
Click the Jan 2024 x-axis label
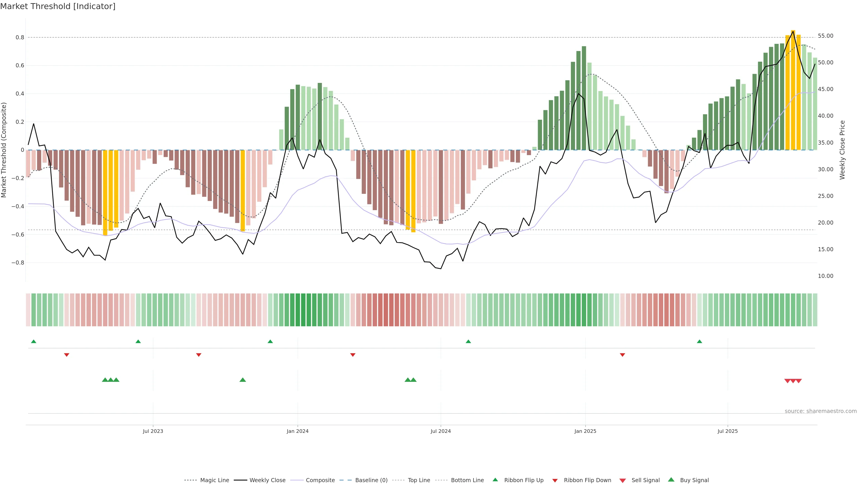pos(297,431)
